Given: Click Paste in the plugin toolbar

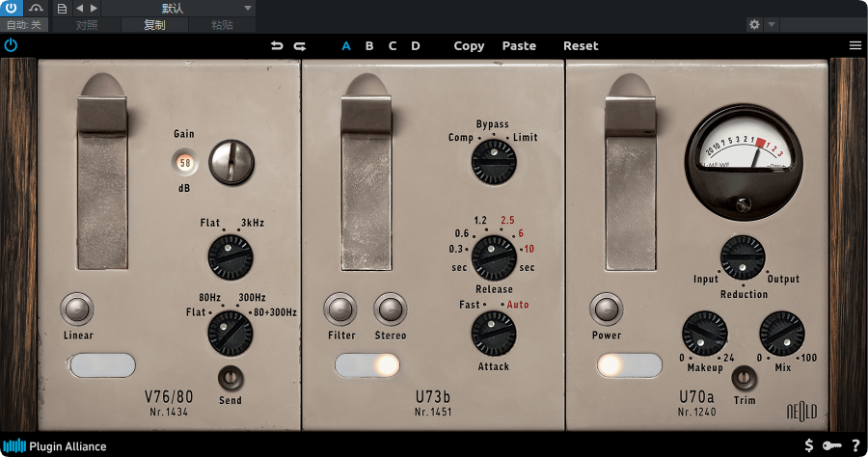Looking at the screenshot, I should (519, 46).
